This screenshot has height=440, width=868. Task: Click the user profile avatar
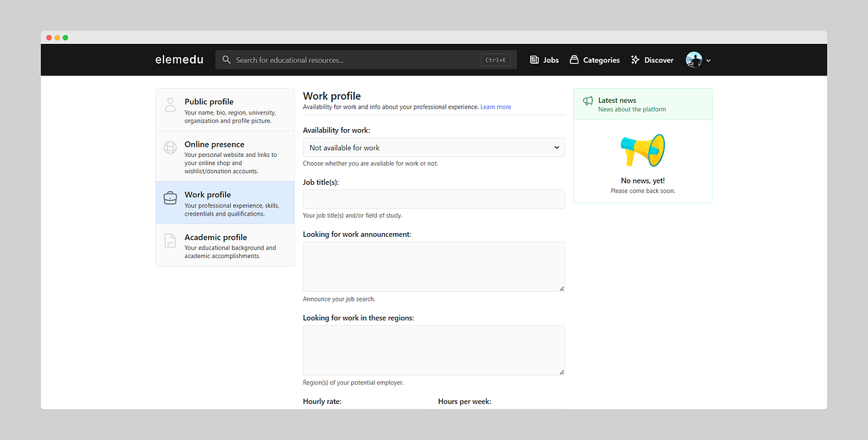(694, 60)
